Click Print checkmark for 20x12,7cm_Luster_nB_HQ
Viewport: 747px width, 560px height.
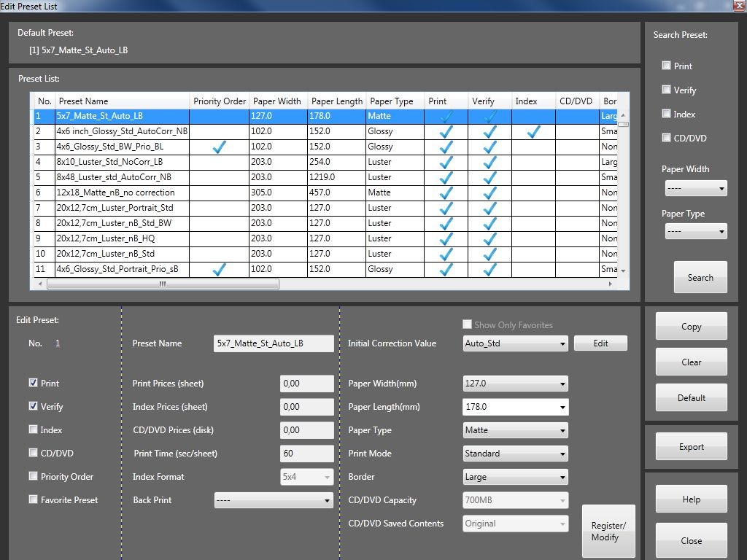coord(446,238)
